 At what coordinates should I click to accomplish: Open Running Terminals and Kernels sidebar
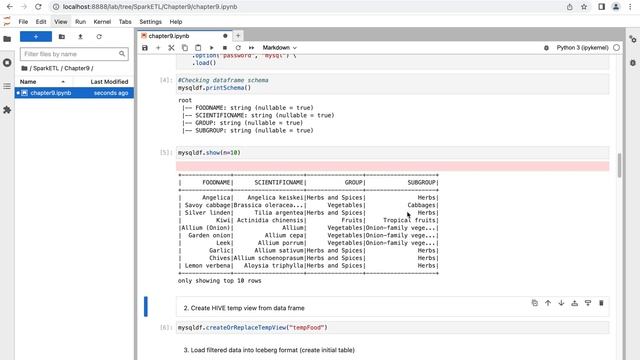7,63
